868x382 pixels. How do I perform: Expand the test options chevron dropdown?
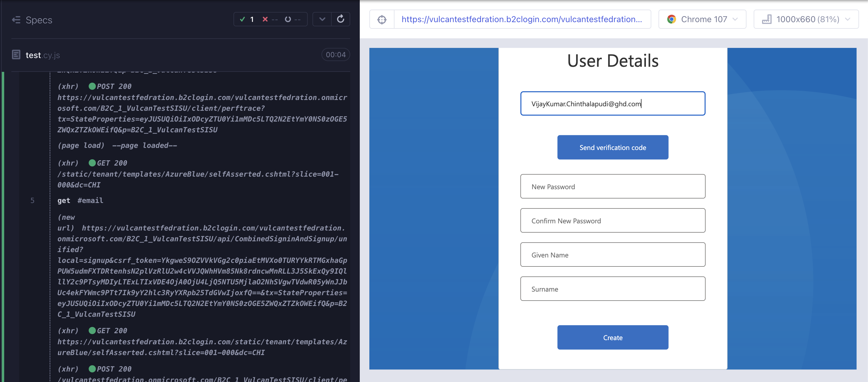322,19
